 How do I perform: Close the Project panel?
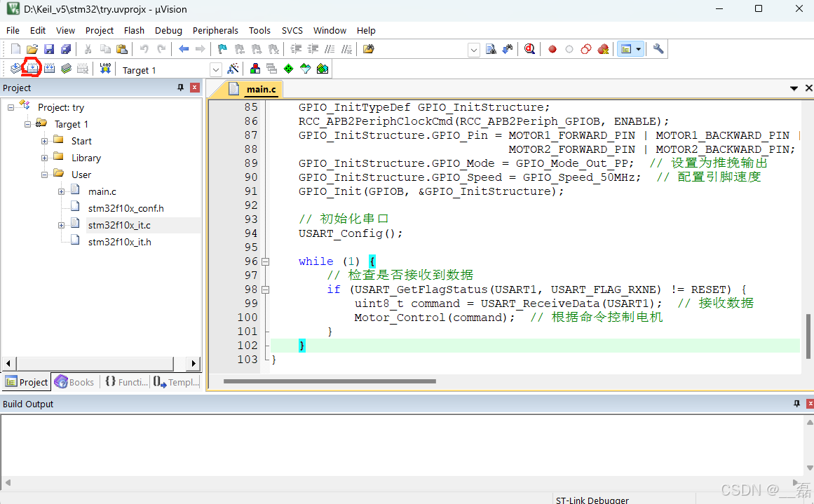195,88
